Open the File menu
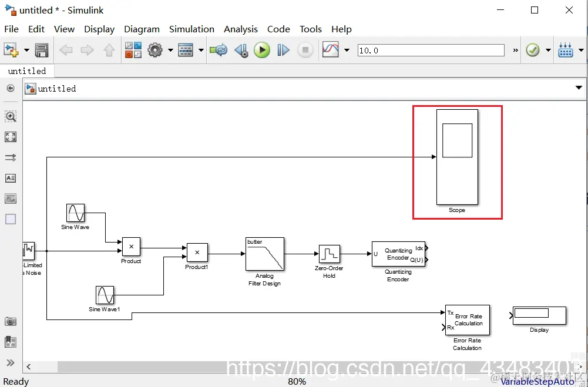The width and height of the screenshot is (588, 387). click(11, 29)
